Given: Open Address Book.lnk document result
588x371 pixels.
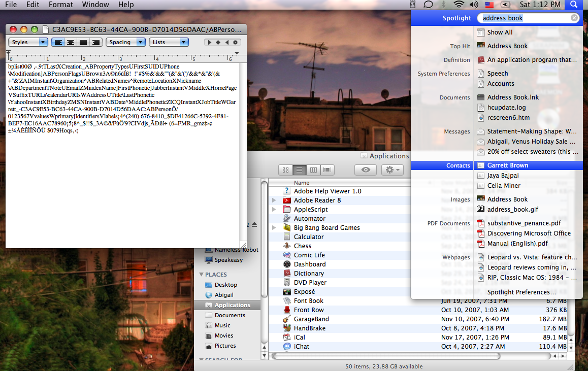Looking at the screenshot, I should pyautogui.click(x=508, y=97).
